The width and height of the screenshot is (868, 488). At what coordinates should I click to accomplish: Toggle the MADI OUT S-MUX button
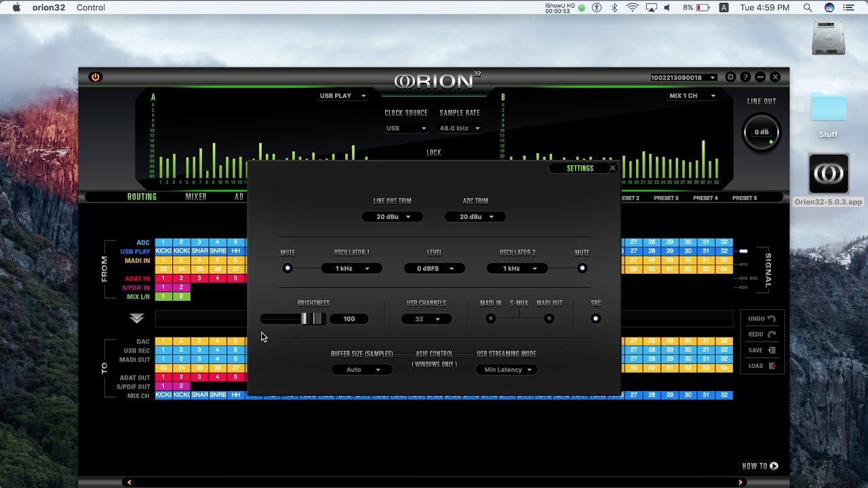click(x=549, y=319)
